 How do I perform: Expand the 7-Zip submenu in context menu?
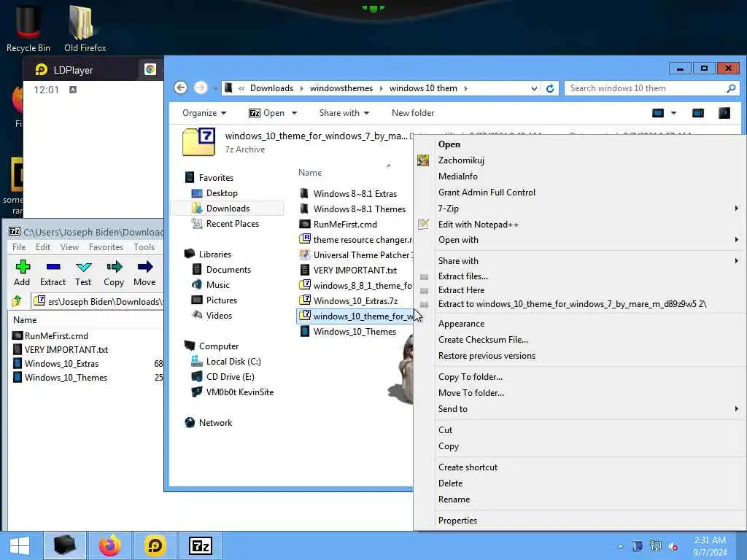736,208
